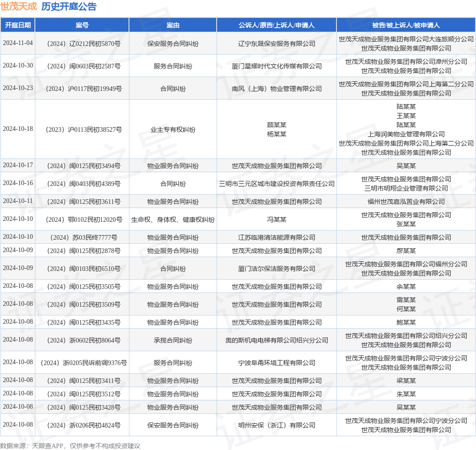The height and width of the screenshot is (450, 476).
Task: Select date cell 2024-10-30
Action: pyautogui.click(x=18, y=65)
